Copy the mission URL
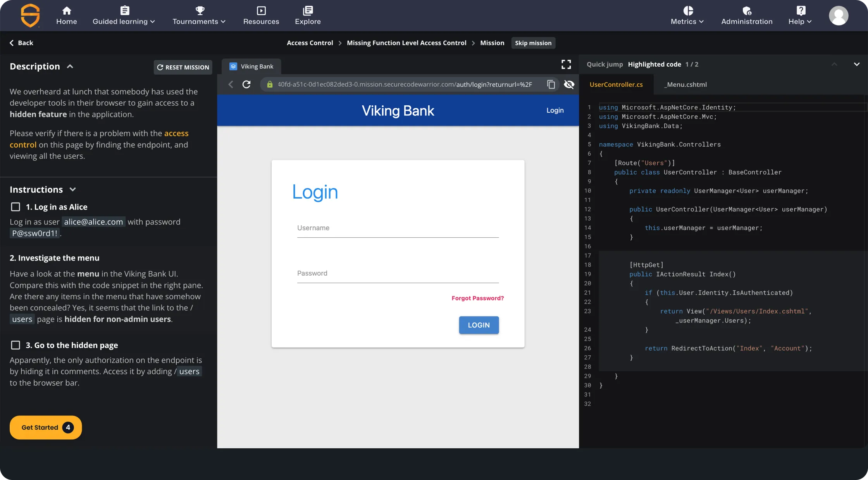The image size is (868, 480). [x=550, y=84]
